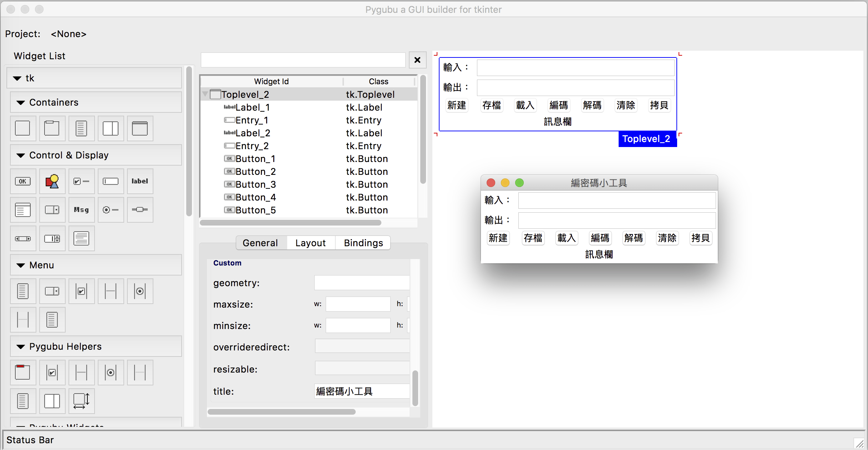Select the tk Panedwindow container icon
Viewport: 868px width, 450px height.
coord(111,128)
